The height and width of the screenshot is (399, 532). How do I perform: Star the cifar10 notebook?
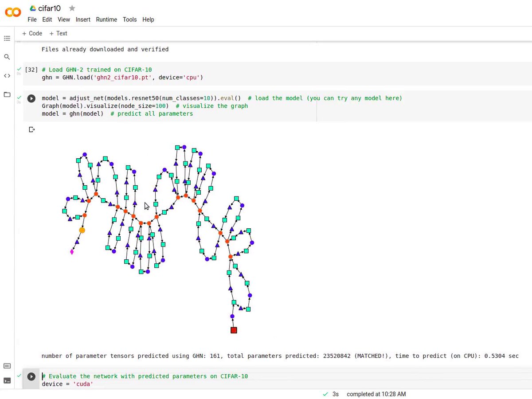pos(72,8)
